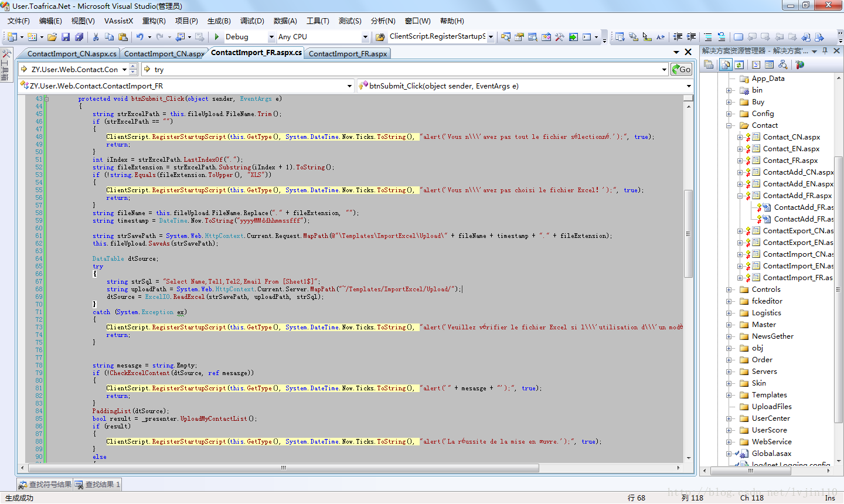Click the Solution Explorer window position dropdown arrow
The width and height of the screenshot is (844, 504).
click(815, 51)
